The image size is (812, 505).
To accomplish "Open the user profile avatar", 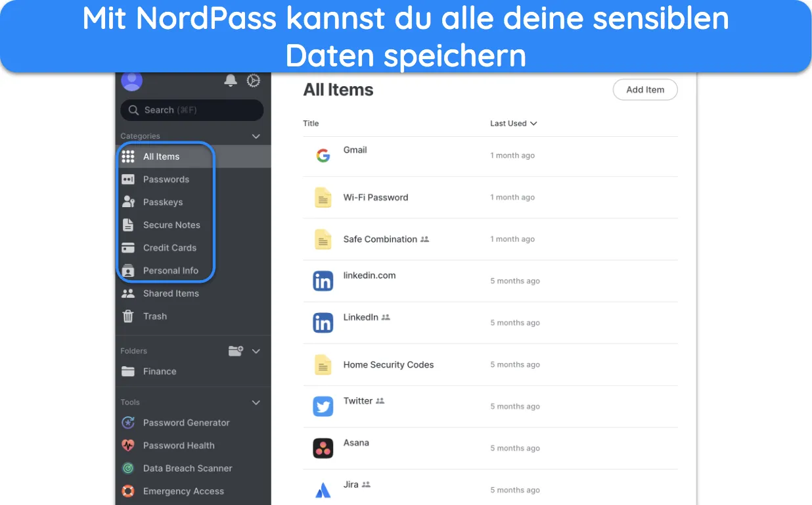I will tap(132, 81).
